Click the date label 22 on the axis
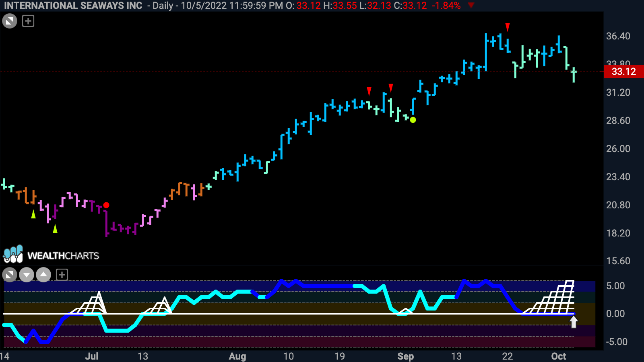The image size is (644, 362). (508, 356)
